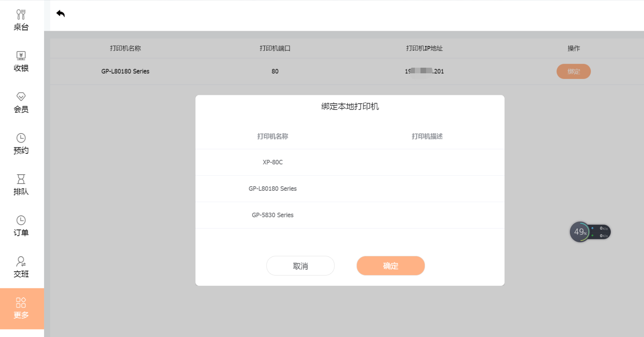Click the back arrow icon
This screenshot has width=644, height=337.
click(x=61, y=14)
